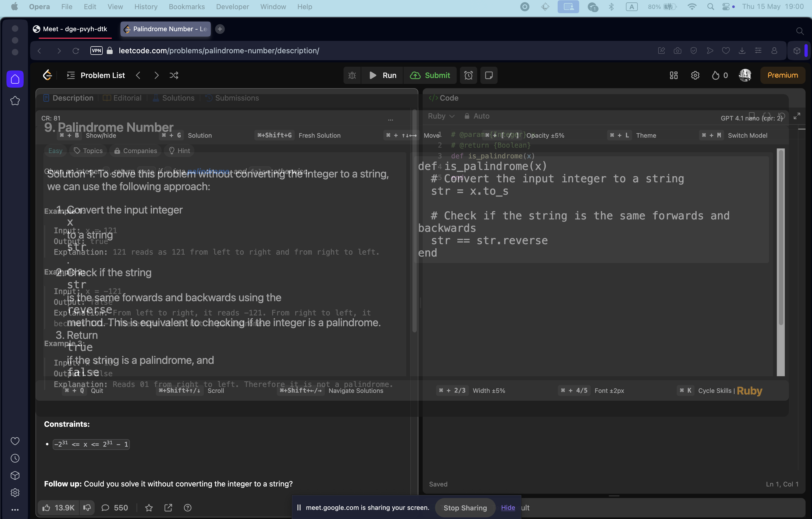Open Opera sidebar more dots

pos(15,510)
